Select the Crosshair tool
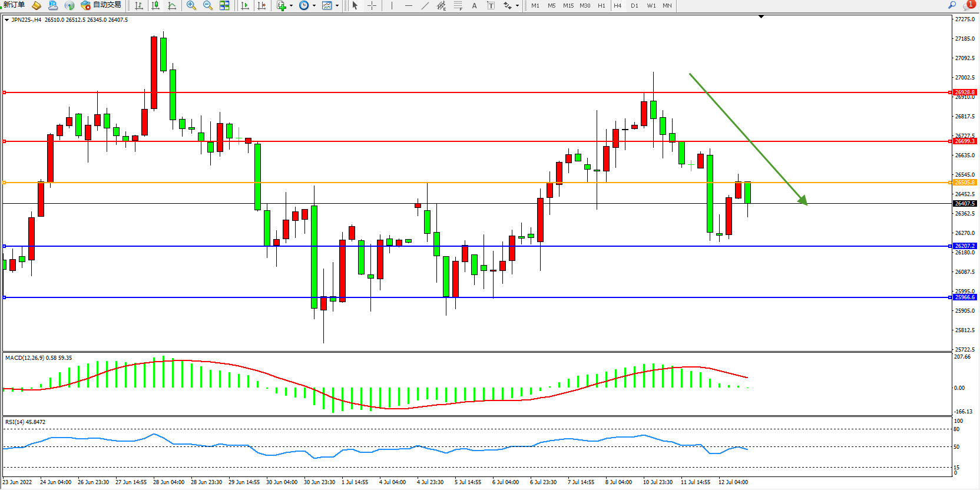 pos(372,5)
